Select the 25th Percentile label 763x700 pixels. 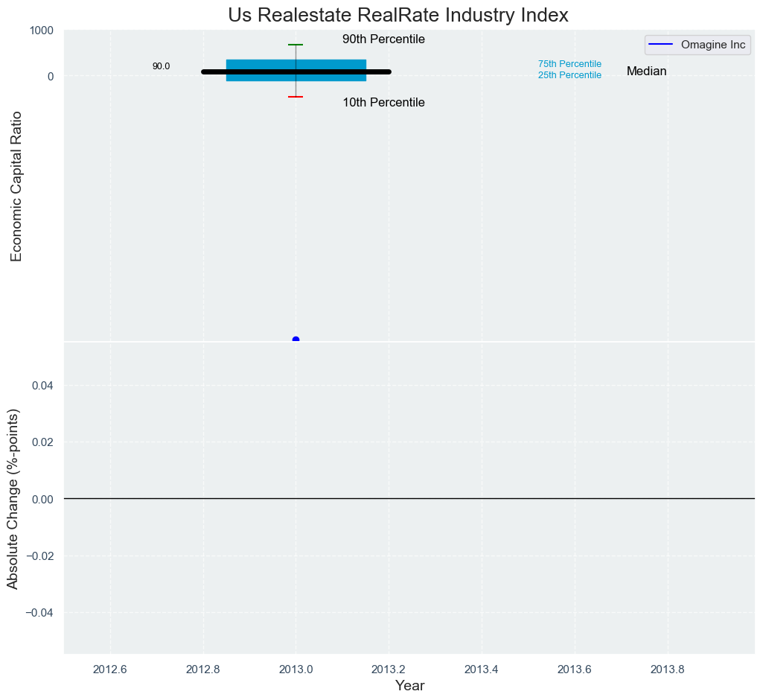(x=569, y=75)
